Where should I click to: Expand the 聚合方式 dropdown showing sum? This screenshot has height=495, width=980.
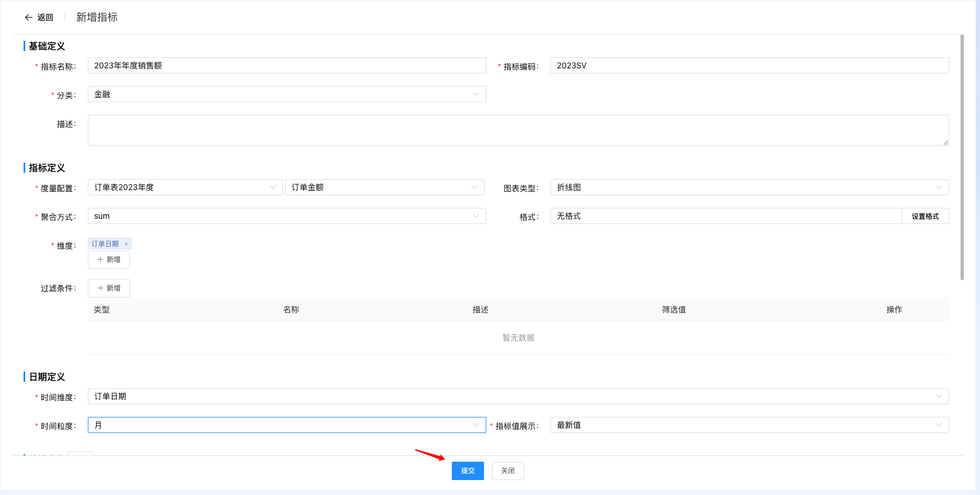[286, 216]
